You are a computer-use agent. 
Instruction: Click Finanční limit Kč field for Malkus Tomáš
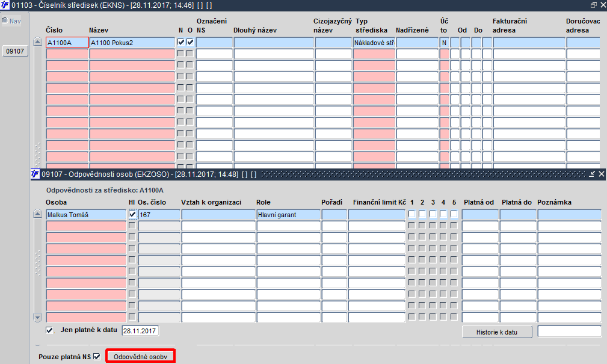[377, 215]
